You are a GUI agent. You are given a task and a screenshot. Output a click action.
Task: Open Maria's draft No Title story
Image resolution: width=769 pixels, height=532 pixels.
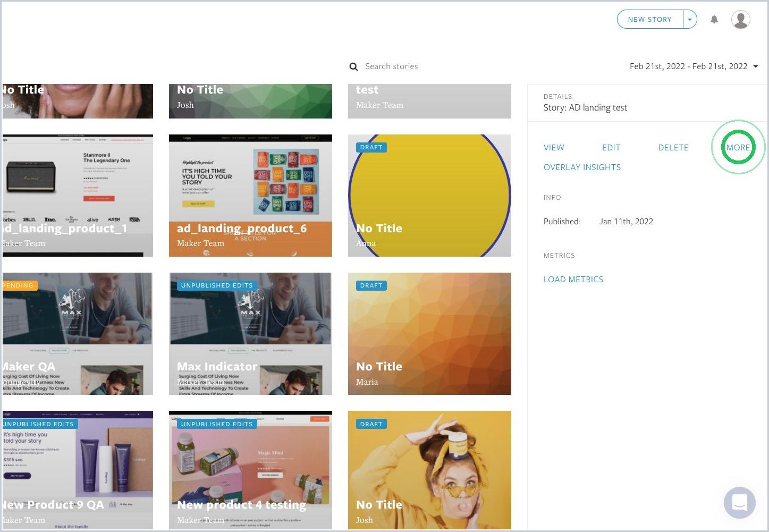click(429, 334)
